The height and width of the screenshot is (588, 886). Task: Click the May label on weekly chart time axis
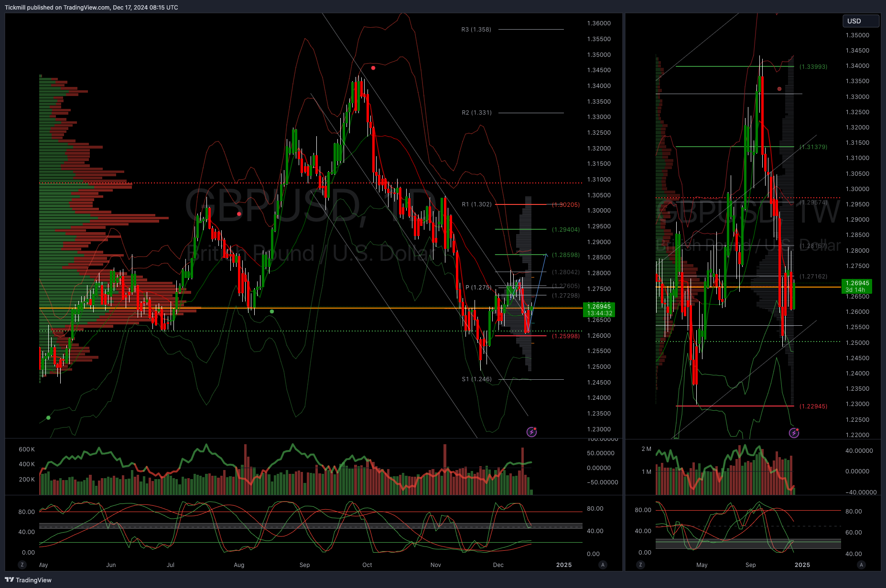pos(702,565)
